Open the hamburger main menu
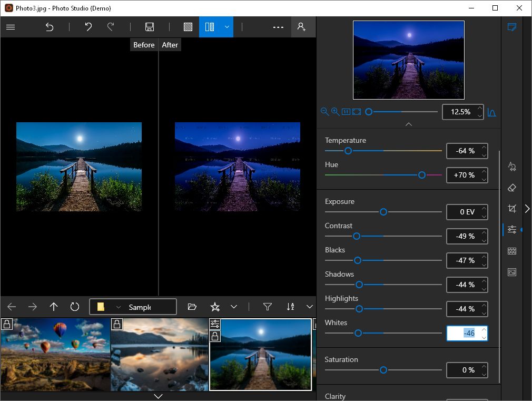This screenshot has height=401, width=532. pos(11,27)
